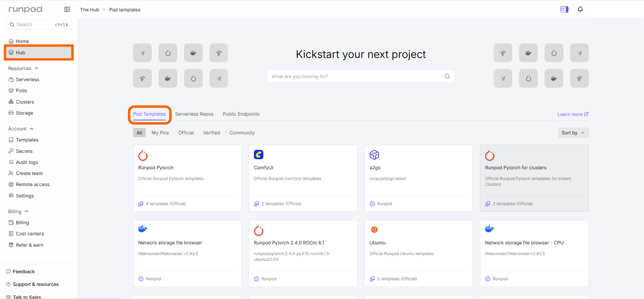This screenshot has height=299, width=644.
Task: Open the Pod templates breadcrumb
Action: point(125,10)
